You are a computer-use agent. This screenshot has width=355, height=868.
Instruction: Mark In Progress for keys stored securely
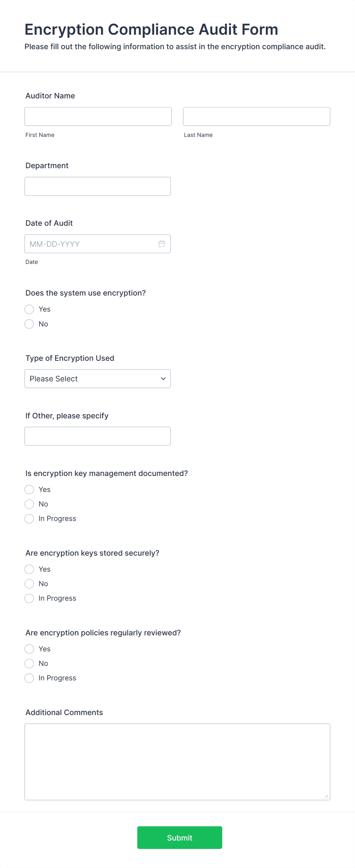click(29, 598)
